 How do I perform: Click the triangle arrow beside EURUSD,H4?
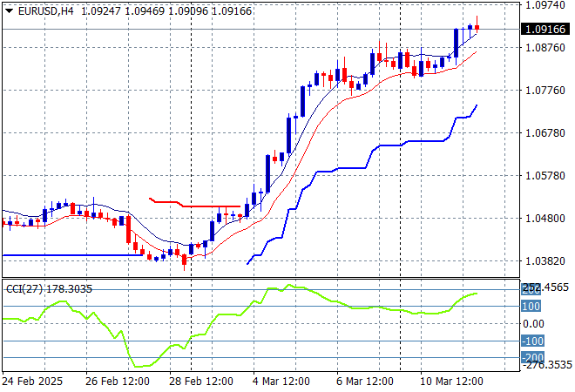click(9, 10)
